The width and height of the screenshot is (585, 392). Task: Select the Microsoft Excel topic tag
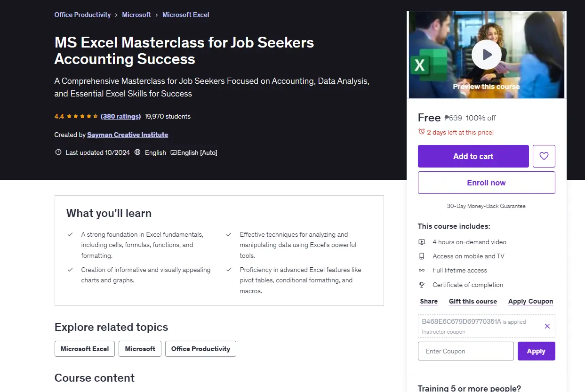click(85, 349)
